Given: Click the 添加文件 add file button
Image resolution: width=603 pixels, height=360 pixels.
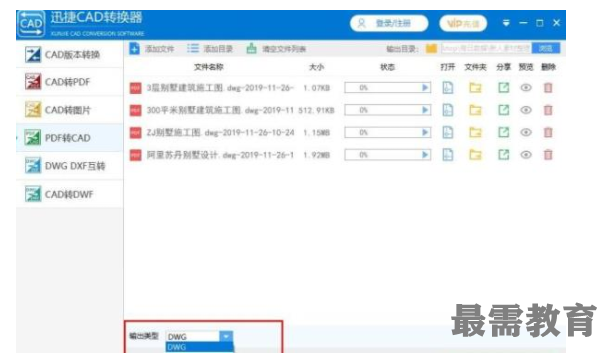Looking at the screenshot, I should 152,49.
